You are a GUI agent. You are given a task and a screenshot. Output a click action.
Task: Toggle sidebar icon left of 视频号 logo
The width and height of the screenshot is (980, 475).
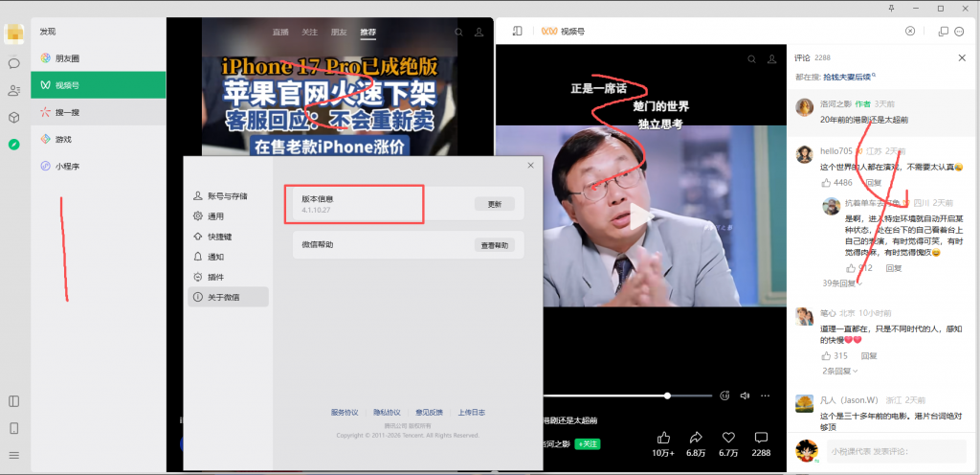(x=517, y=32)
